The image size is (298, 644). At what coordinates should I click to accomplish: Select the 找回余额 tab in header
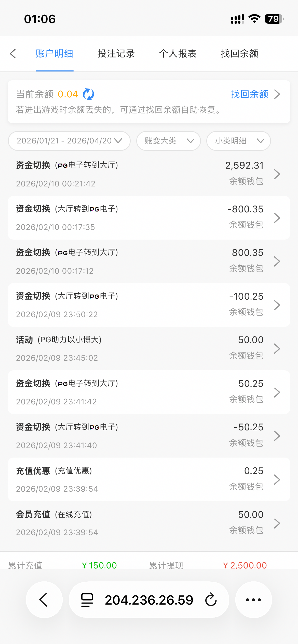pos(240,54)
